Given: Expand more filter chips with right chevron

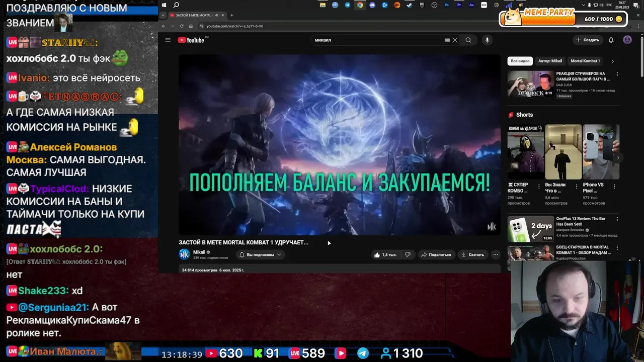Looking at the screenshot, I should tap(612, 61).
